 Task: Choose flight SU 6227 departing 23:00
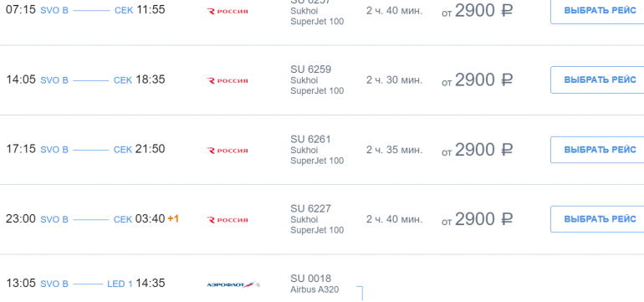[597, 219]
